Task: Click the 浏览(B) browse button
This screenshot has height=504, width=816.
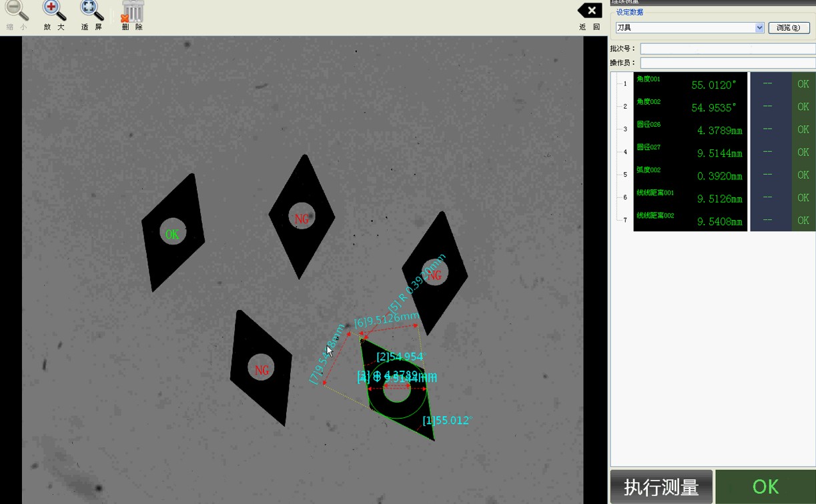Action: pos(789,28)
